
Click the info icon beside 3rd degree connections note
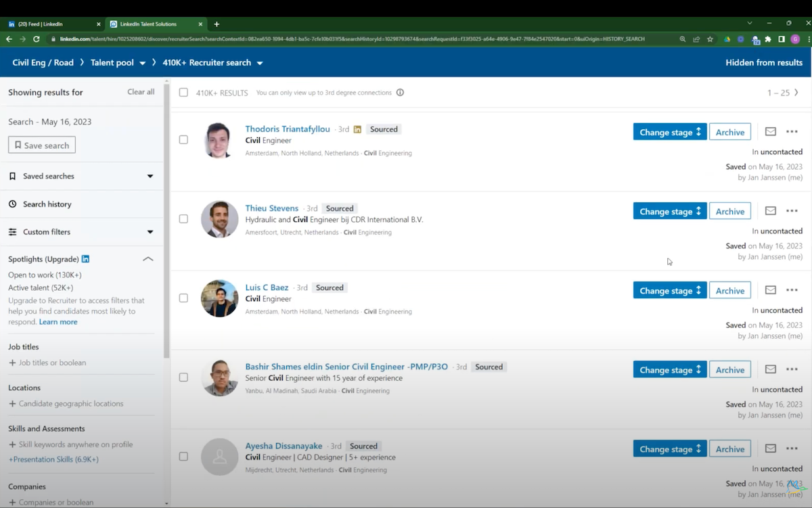pos(400,92)
